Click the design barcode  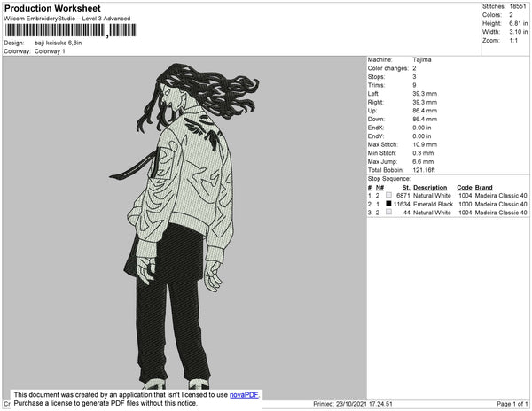coord(70,30)
